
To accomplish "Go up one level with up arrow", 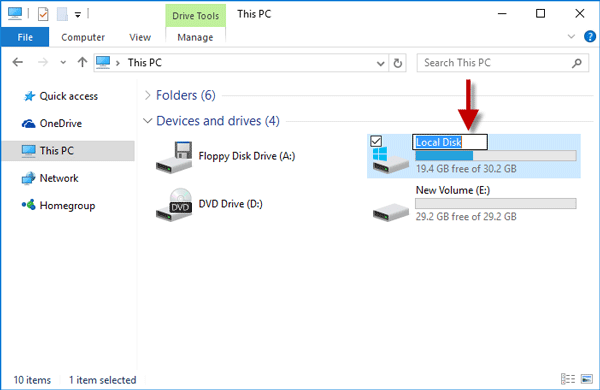I will (x=82, y=62).
